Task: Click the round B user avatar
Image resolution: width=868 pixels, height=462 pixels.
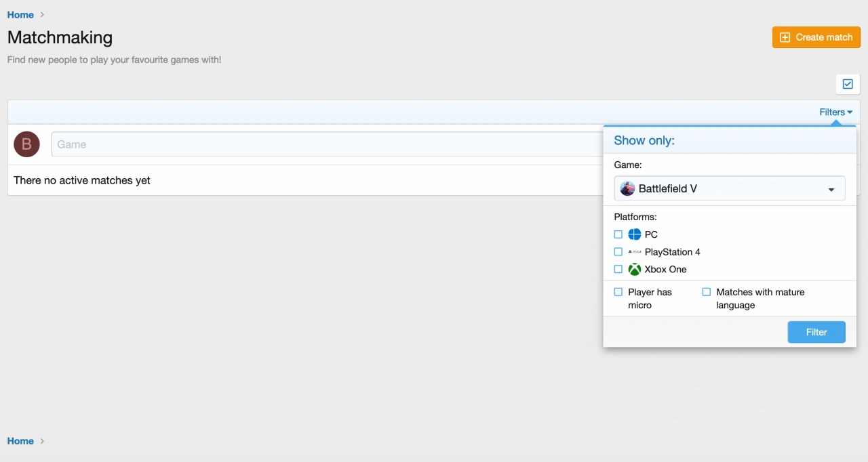Action: point(26,144)
